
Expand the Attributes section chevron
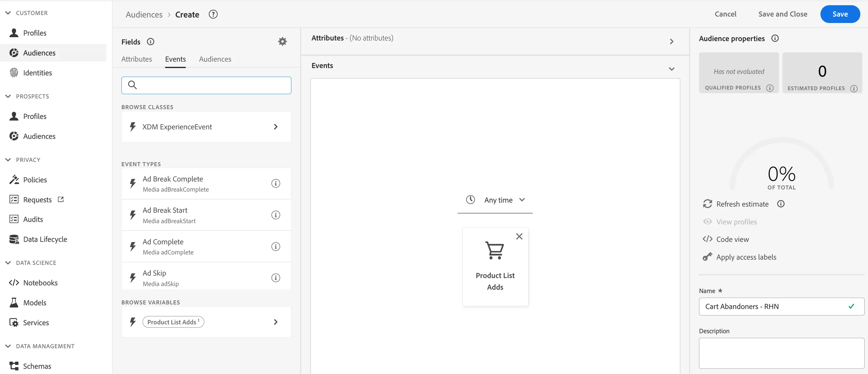[672, 41]
